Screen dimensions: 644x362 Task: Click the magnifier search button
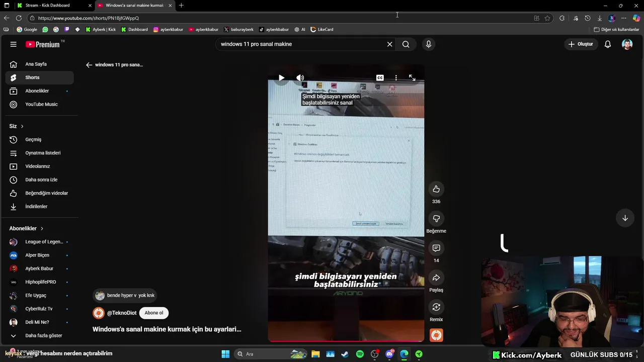pyautogui.click(x=406, y=44)
